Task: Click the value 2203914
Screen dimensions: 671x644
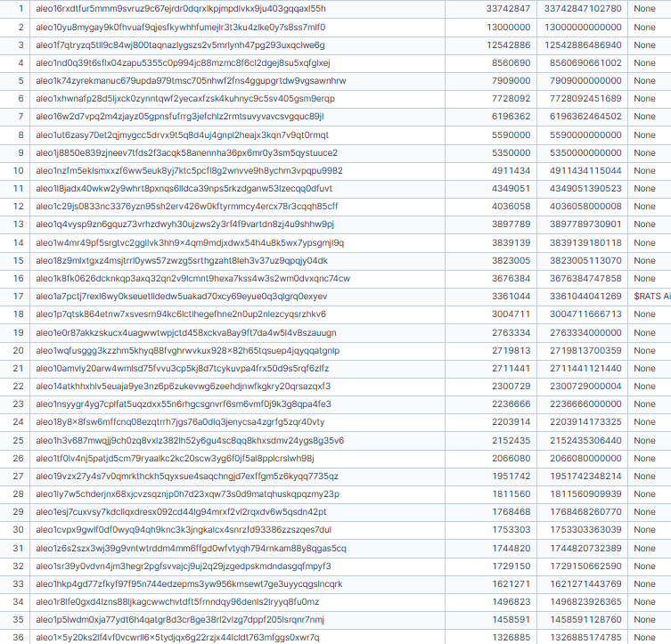Action: pos(511,422)
